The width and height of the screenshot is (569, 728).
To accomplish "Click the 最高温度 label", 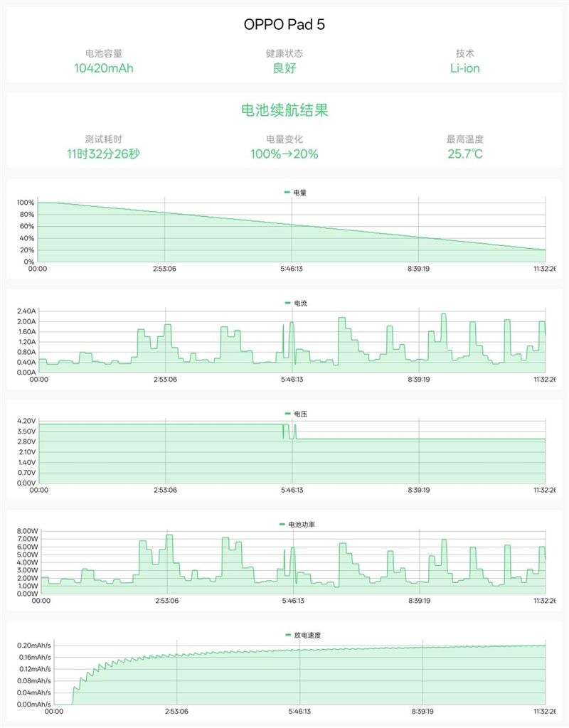I will click(x=465, y=139).
